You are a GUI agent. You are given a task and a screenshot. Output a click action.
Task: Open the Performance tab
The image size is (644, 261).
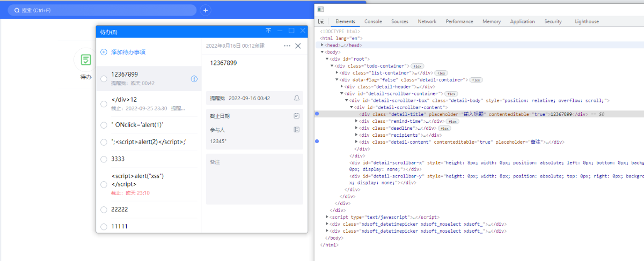(x=459, y=21)
